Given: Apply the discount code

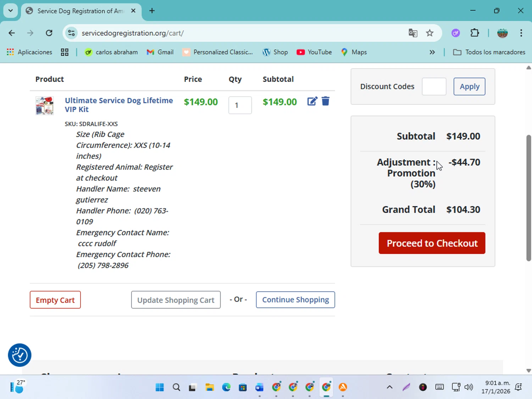Looking at the screenshot, I should [x=469, y=87].
